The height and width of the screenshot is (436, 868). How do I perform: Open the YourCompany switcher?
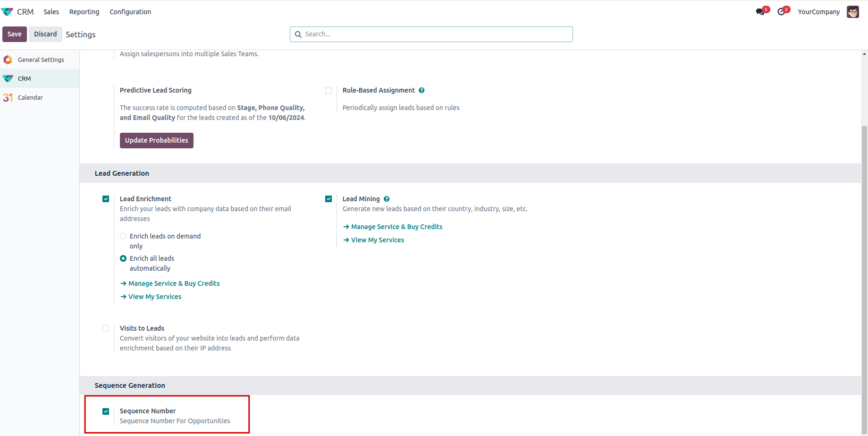818,12
